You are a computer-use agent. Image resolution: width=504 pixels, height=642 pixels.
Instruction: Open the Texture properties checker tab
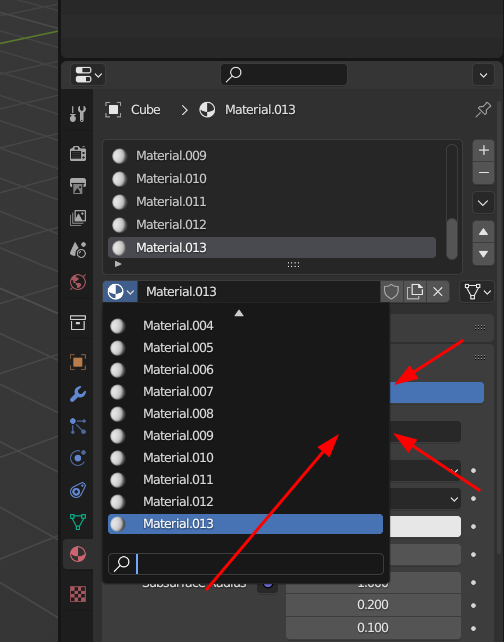[x=78, y=594]
